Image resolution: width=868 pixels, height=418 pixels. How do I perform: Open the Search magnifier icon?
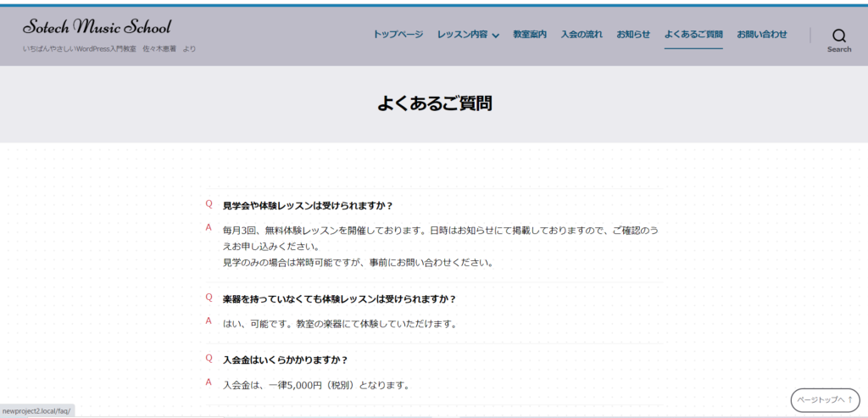pyautogui.click(x=838, y=36)
